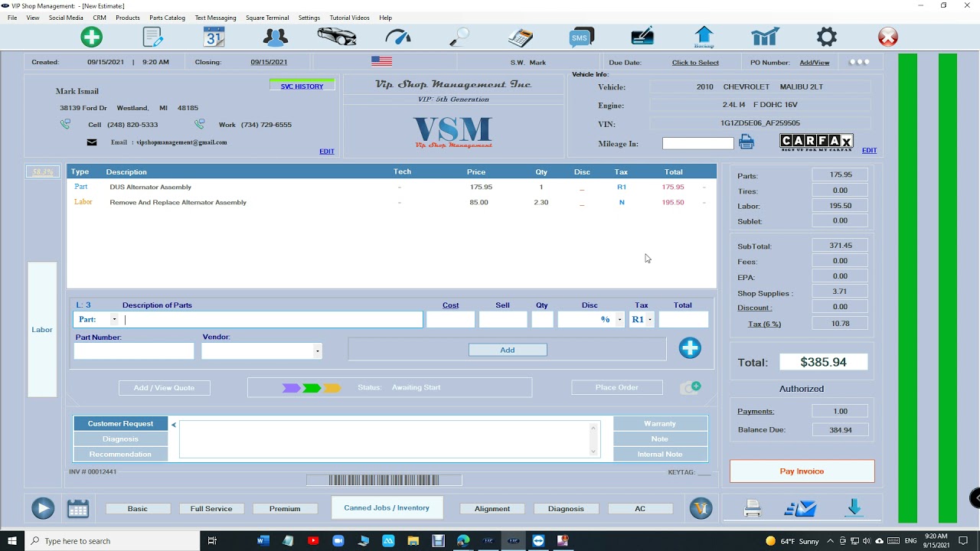
Task: Click the round gold V logo icon
Action: click(x=701, y=508)
